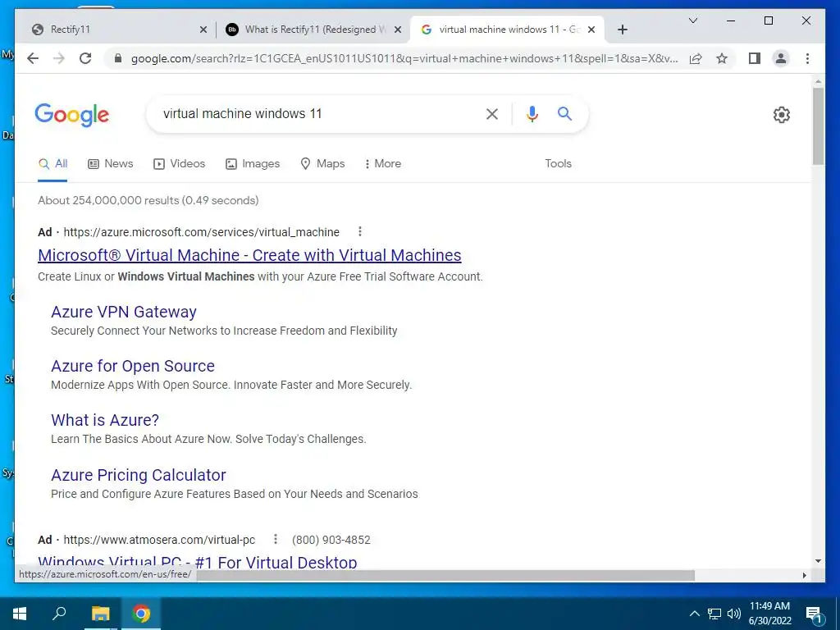Close the What is Rectify11 tab
This screenshot has width=840, height=630.
pos(398,30)
